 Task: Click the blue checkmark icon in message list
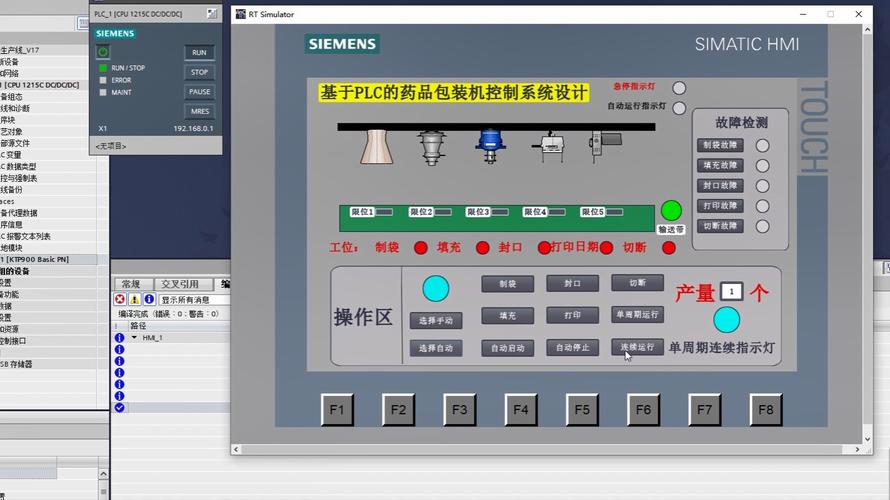(119, 407)
